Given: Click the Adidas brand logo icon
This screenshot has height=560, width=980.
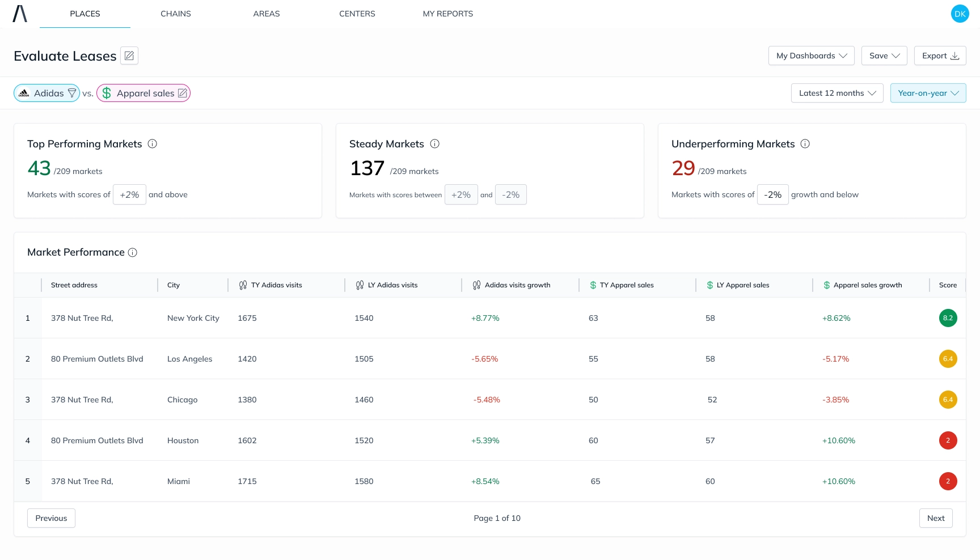Looking at the screenshot, I should coord(24,93).
